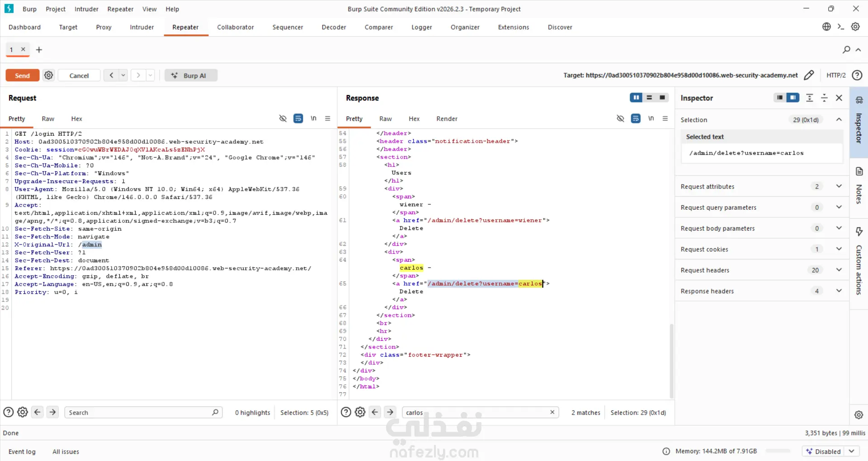
Task: Dock Inspector panel to right
Action: point(793,98)
